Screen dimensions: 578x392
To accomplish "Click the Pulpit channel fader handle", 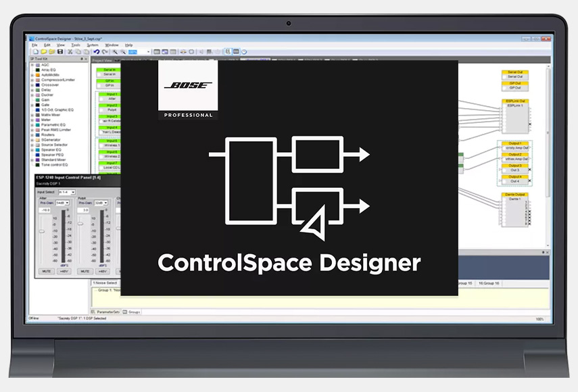I will (x=80, y=224).
